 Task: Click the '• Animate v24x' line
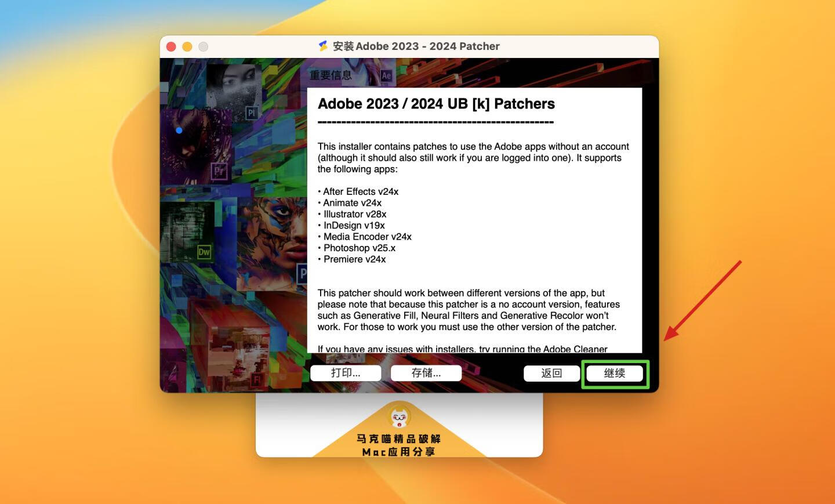350,203
